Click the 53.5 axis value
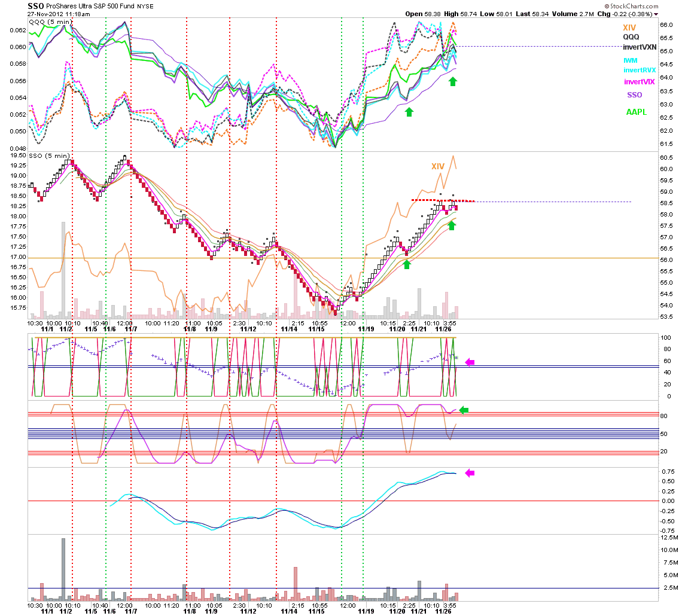The width and height of the screenshot is (688, 616). 666,317
